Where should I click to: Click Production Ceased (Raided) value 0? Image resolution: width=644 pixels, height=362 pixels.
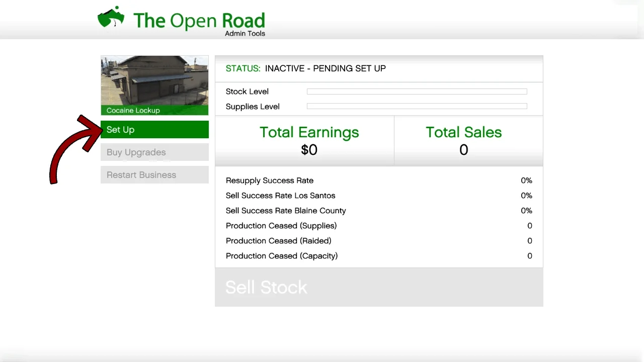[529, 241]
